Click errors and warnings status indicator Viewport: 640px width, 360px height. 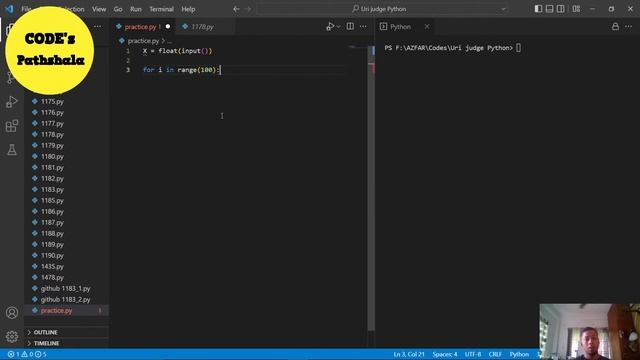(27, 354)
